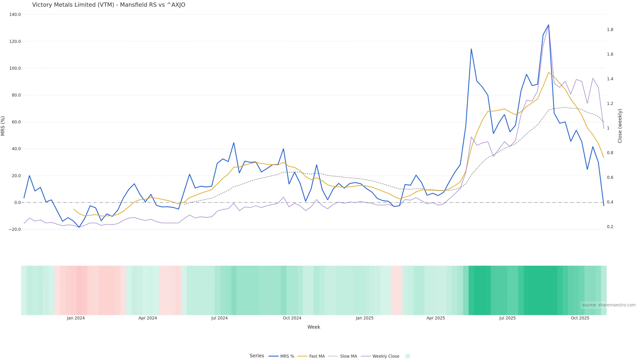Click the orange Fast MA line sample in the legend
Screen dimensions: 644x362
pos(303,356)
